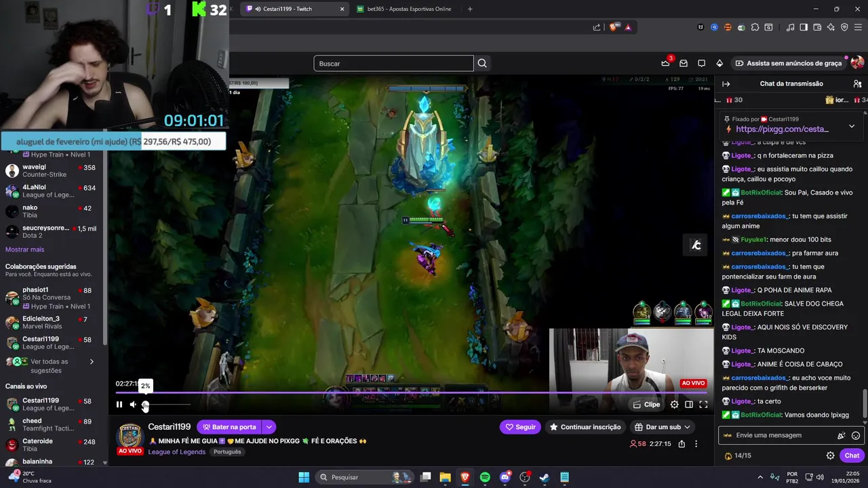The image size is (868, 488).
Task: Switch to the bet365 browser tab
Action: (407, 9)
